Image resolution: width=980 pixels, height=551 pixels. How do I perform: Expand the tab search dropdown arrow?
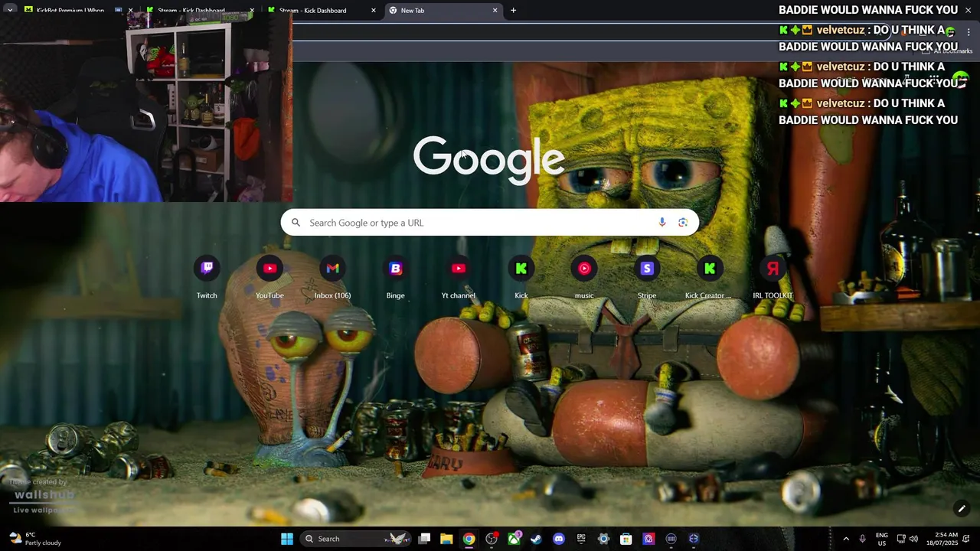10,10
